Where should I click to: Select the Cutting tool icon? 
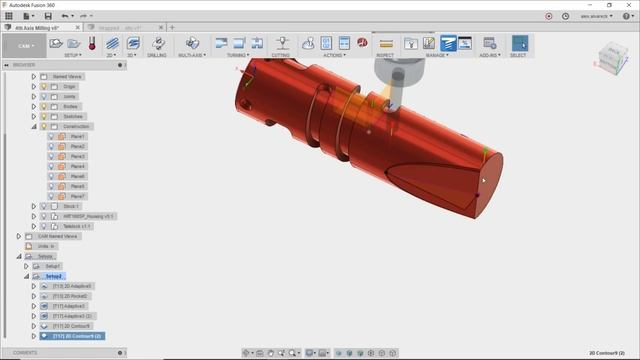click(282, 43)
